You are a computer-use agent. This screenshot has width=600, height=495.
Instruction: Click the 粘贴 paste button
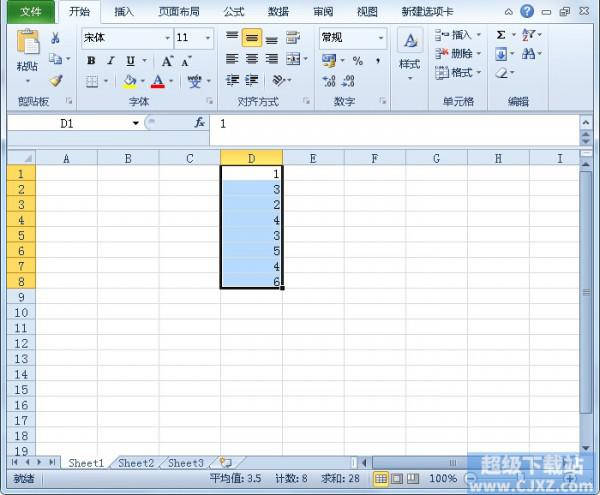click(27, 55)
